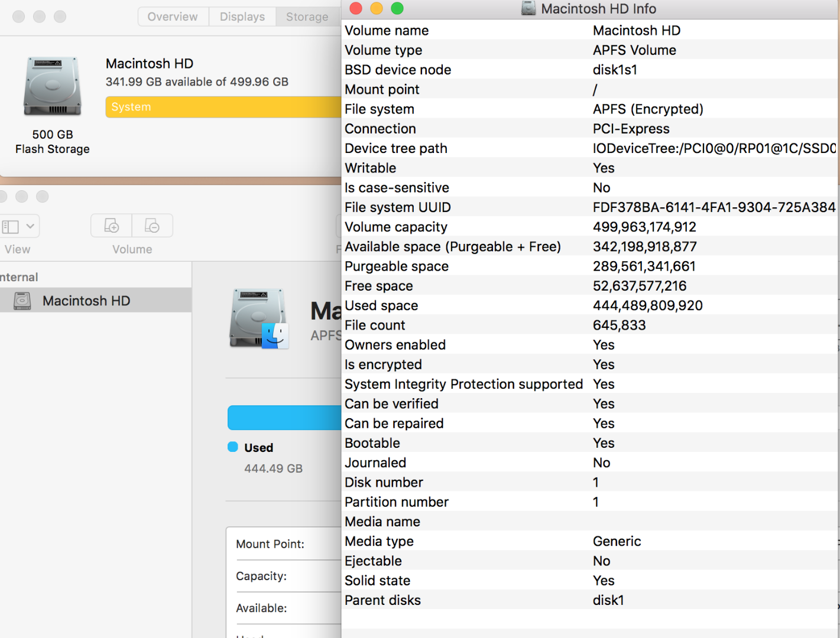Switch to the Overview tab
The image size is (840, 638).
pos(173,17)
